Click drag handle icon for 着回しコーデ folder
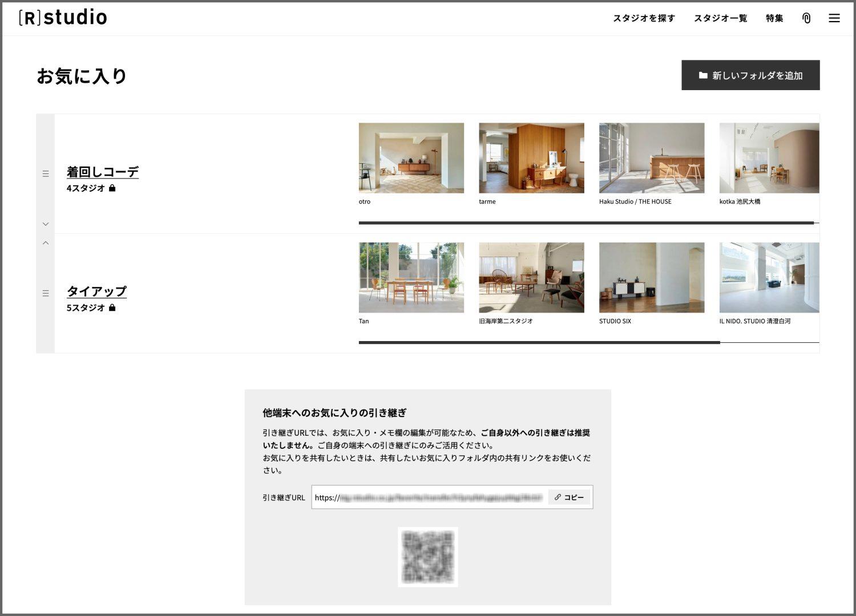856x616 pixels. coord(46,174)
